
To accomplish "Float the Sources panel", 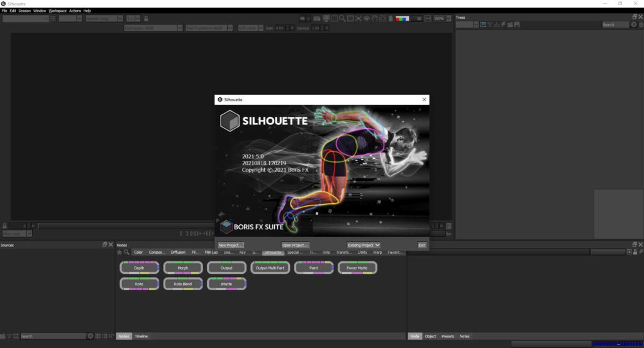I will tap(105, 244).
